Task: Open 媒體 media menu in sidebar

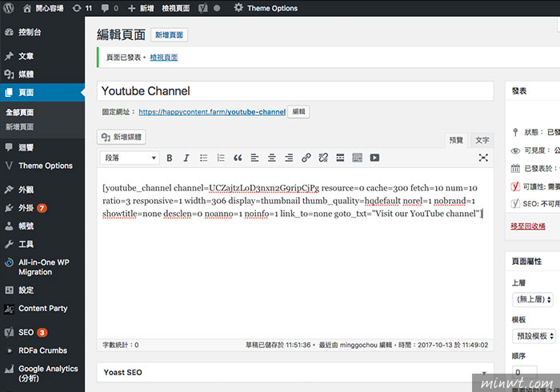Action: (x=42, y=74)
